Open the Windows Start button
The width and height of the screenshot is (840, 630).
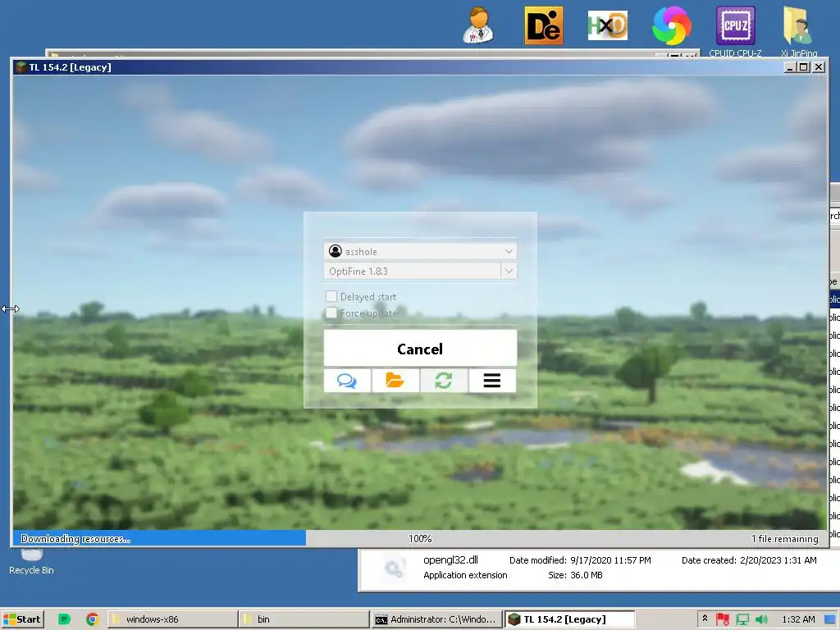22,619
